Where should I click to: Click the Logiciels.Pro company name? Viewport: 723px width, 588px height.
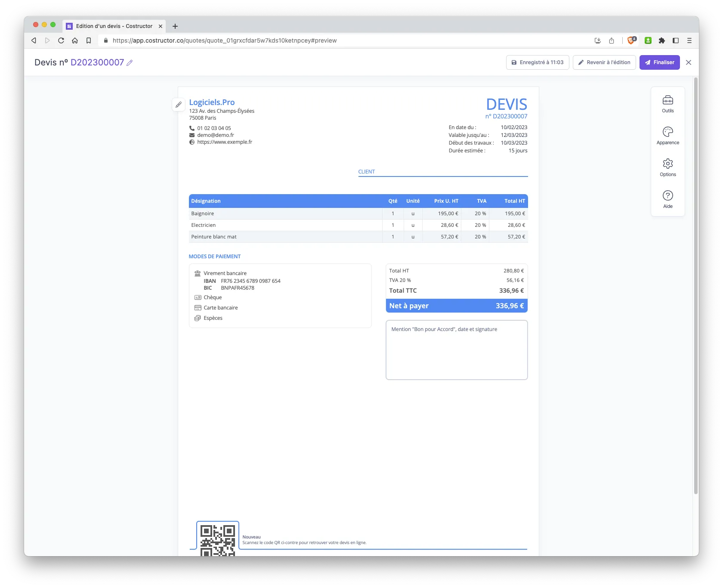212,102
